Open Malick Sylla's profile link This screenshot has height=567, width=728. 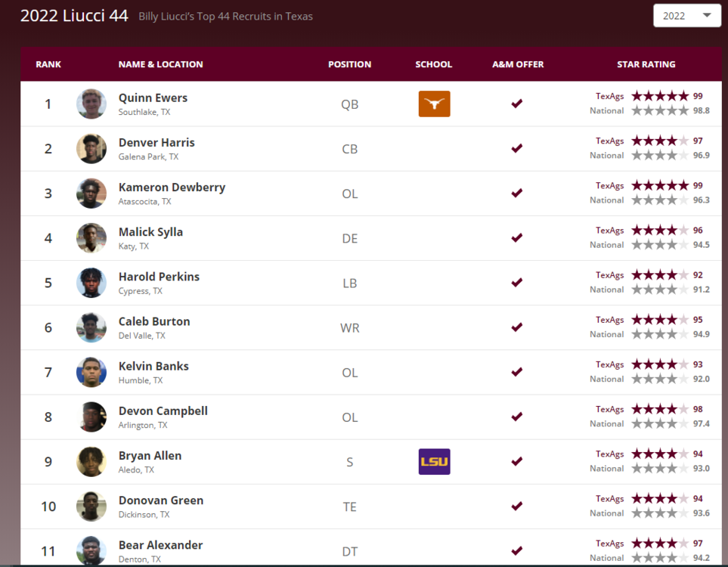click(x=150, y=232)
